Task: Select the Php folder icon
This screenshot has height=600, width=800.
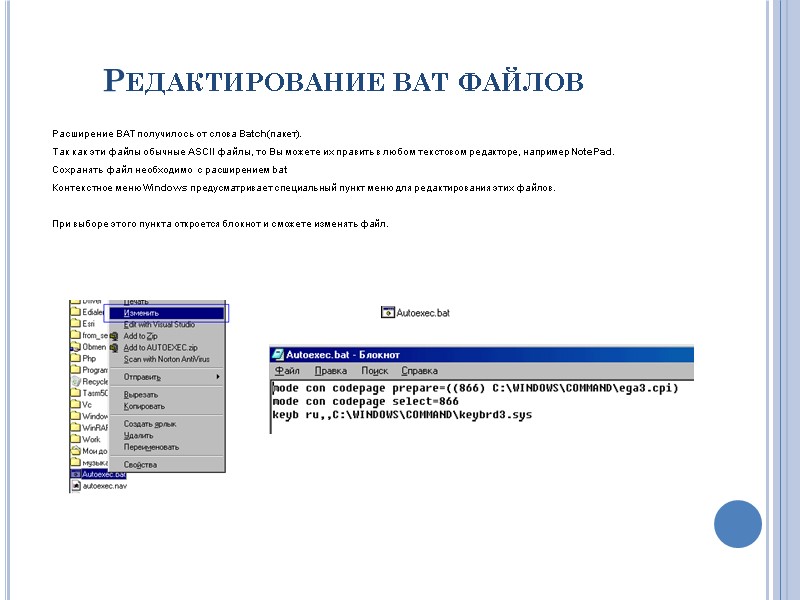Action: [x=76, y=358]
